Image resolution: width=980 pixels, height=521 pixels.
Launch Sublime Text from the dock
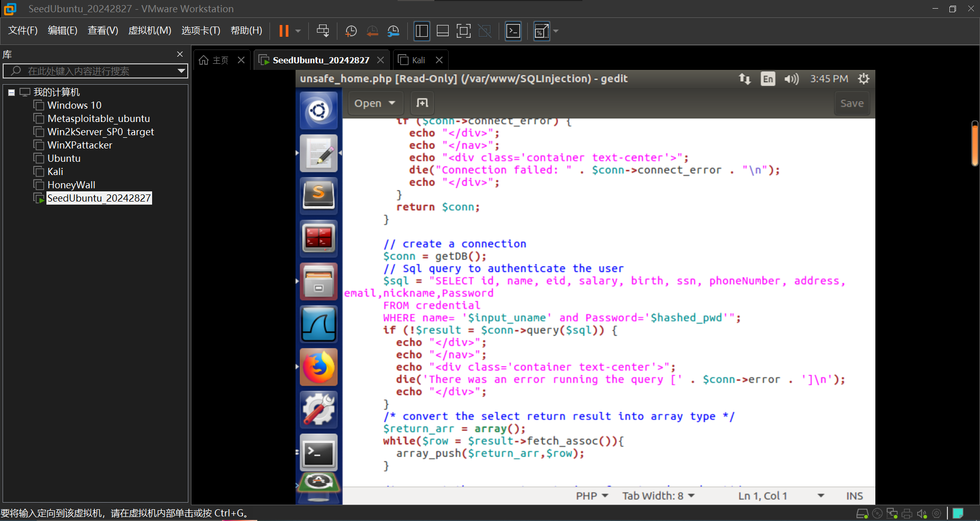pyautogui.click(x=318, y=195)
